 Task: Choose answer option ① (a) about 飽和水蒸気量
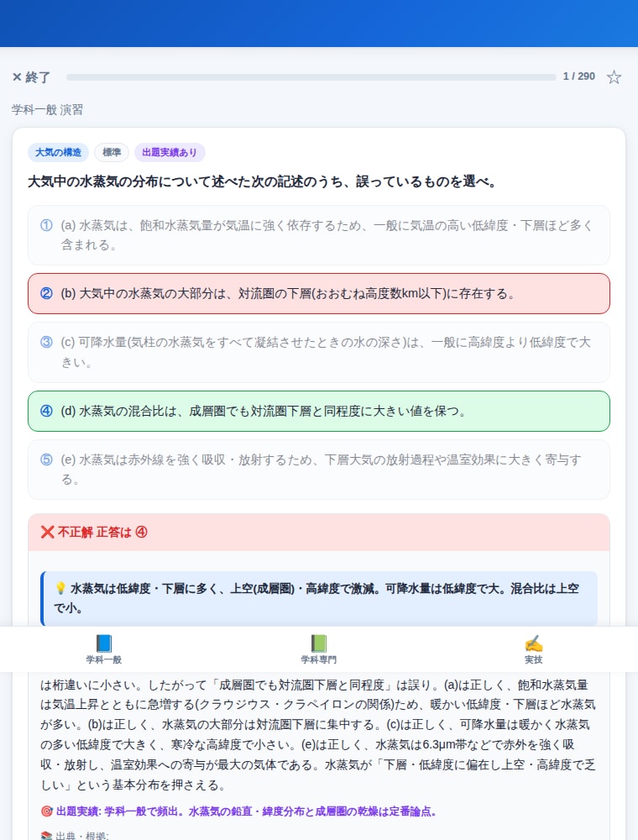click(318, 235)
